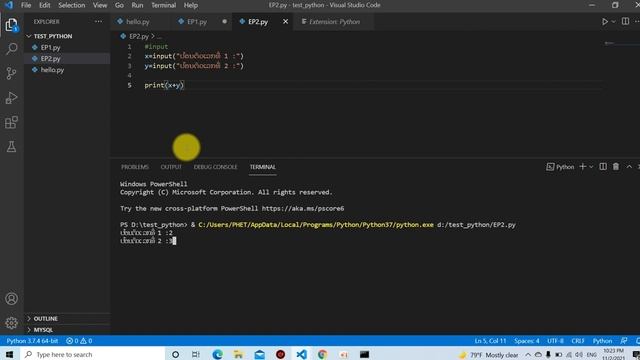Screen dimensions: 640x360
Task: Open the Testing flask view
Action: [x=11, y=147]
